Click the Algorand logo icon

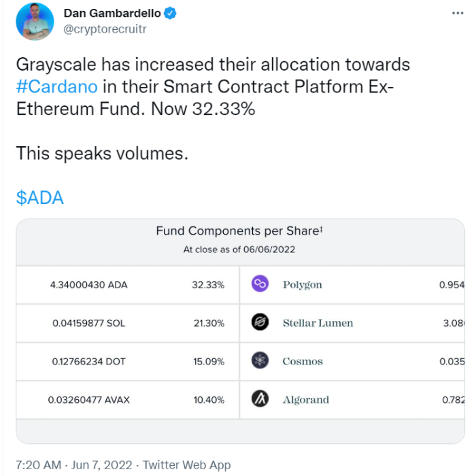tap(260, 398)
